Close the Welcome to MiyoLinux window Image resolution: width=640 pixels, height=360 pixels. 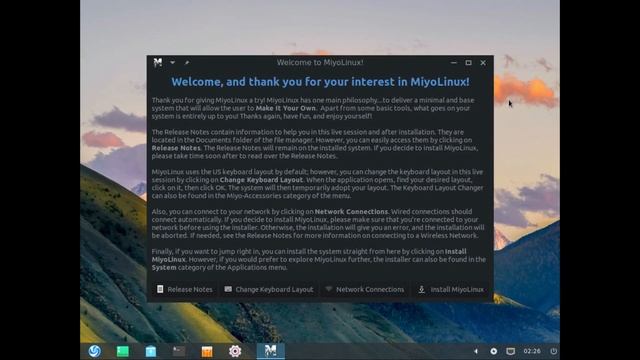coord(483,63)
